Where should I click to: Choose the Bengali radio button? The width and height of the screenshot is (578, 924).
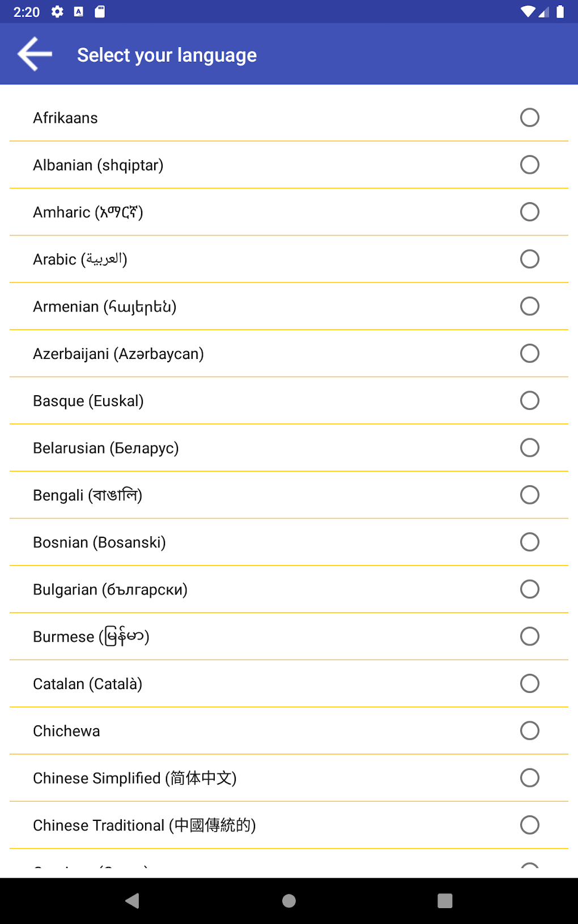(x=529, y=495)
